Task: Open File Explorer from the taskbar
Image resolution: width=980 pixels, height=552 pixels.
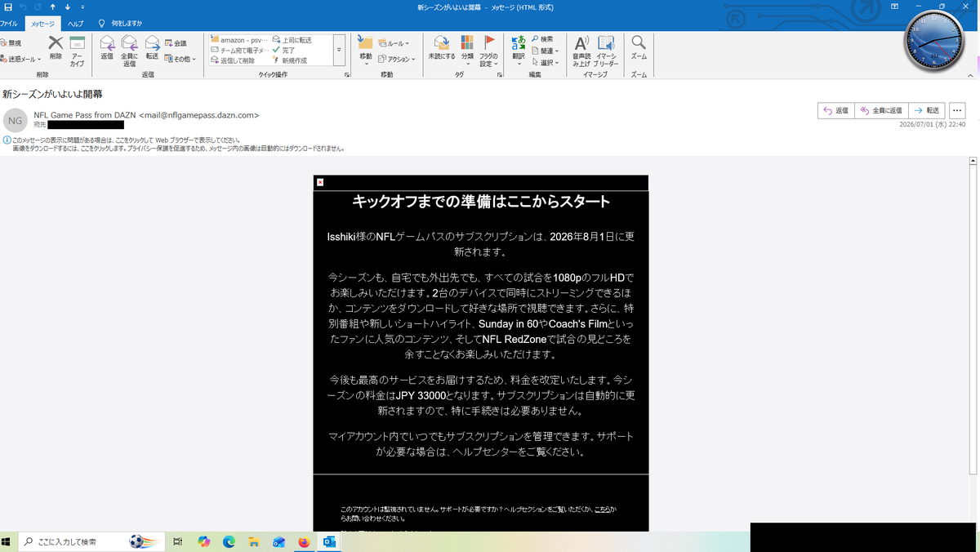Action: (x=254, y=541)
